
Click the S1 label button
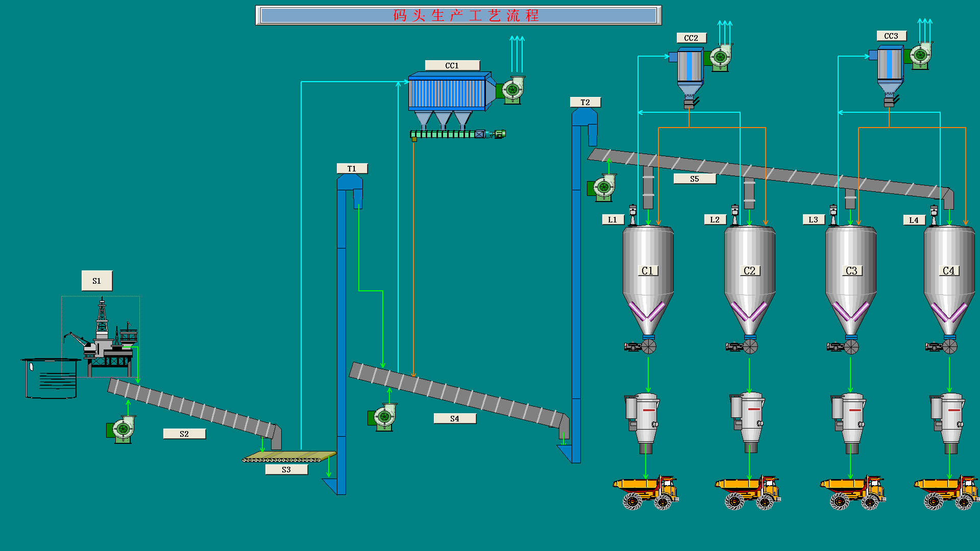(97, 281)
